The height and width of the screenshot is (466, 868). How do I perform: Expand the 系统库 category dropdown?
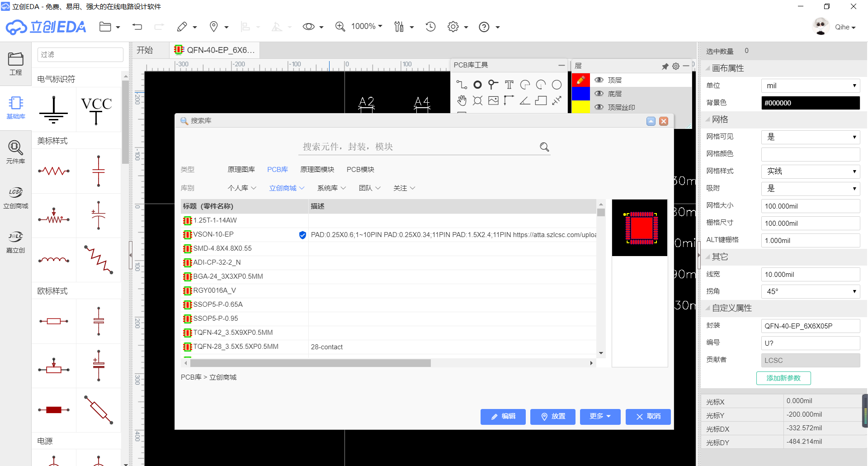click(x=331, y=188)
